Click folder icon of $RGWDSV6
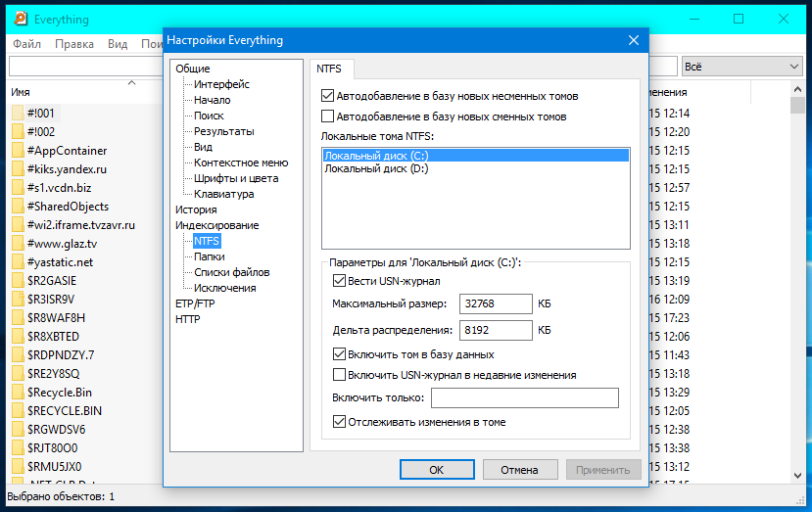Screen dimensions: 812x512 (x=18, y=430)
